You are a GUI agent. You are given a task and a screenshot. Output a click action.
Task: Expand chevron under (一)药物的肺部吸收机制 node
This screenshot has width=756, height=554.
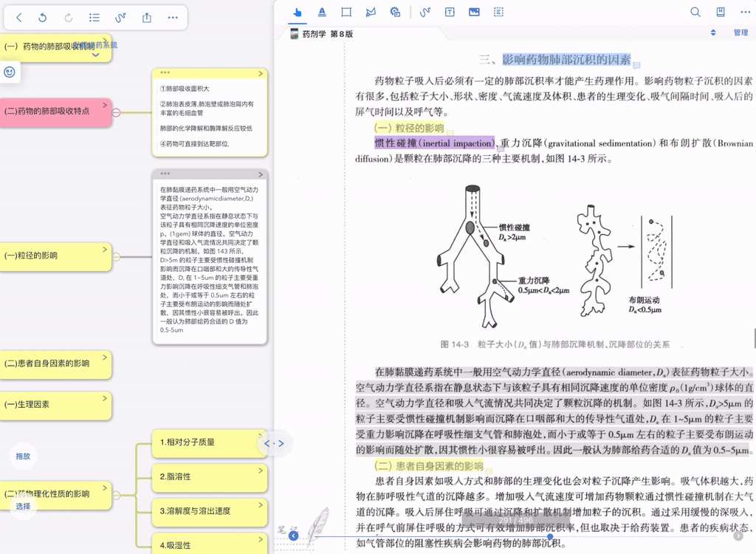[95, 55]
